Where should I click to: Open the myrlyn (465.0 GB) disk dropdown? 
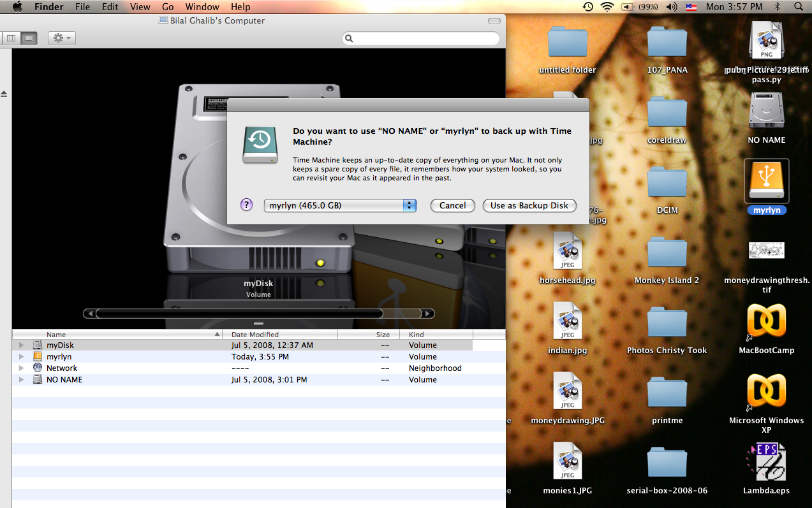pyautogui.click(x=340, y=205)
